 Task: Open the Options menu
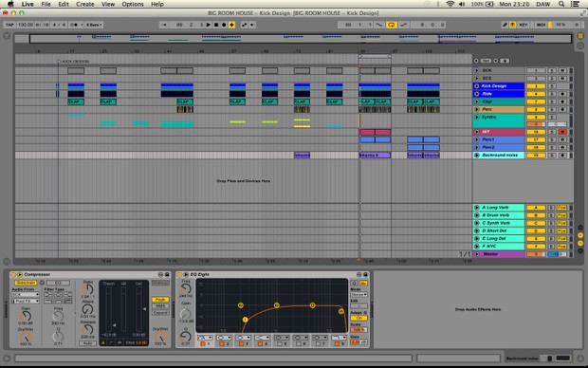click(133, 4)
